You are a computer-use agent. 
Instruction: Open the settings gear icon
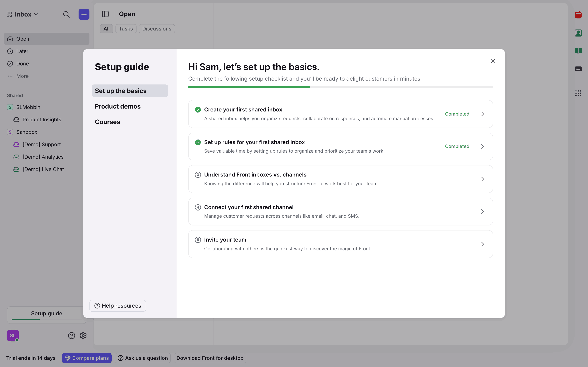click(83, 336)
